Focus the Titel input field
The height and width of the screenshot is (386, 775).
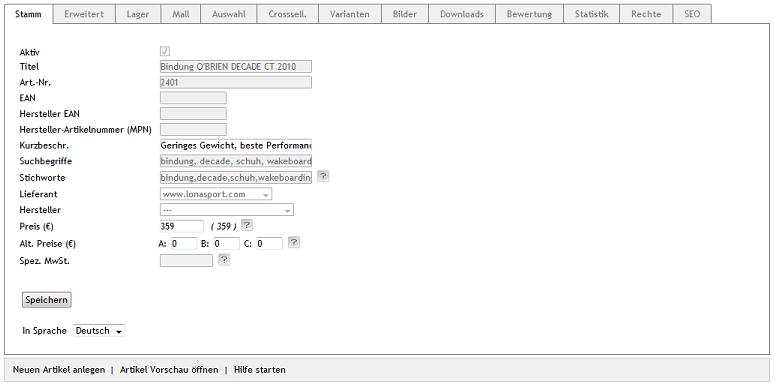click(236, 67)
